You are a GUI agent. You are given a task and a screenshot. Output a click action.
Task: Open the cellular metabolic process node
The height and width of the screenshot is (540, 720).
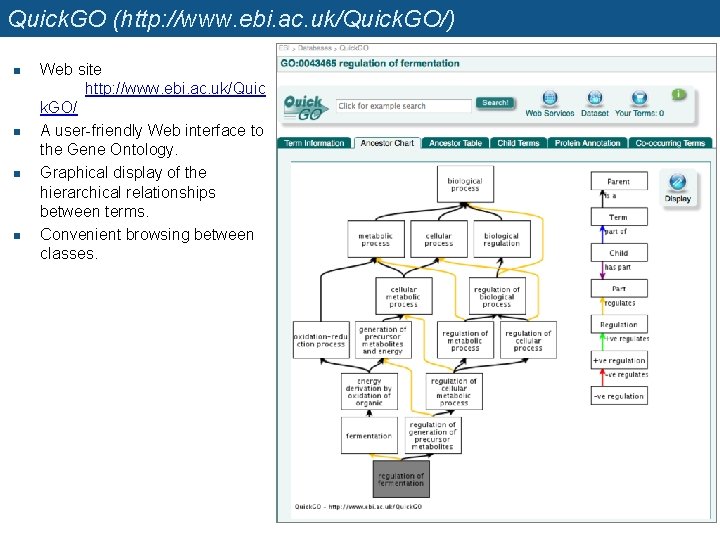(x=404, y=296)
